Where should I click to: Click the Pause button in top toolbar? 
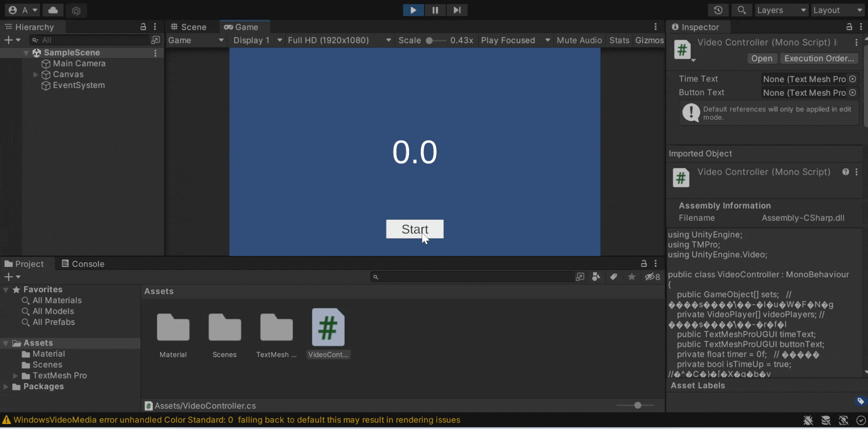point(435,10)
